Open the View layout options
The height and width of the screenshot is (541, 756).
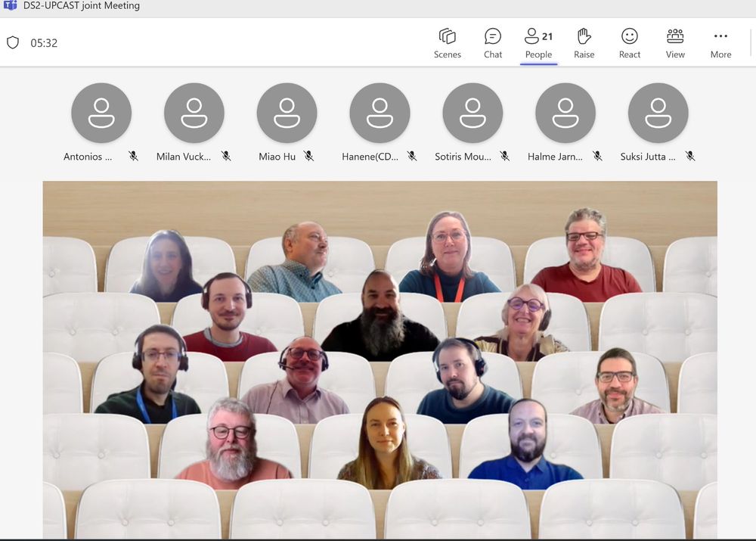coord(675,43)
